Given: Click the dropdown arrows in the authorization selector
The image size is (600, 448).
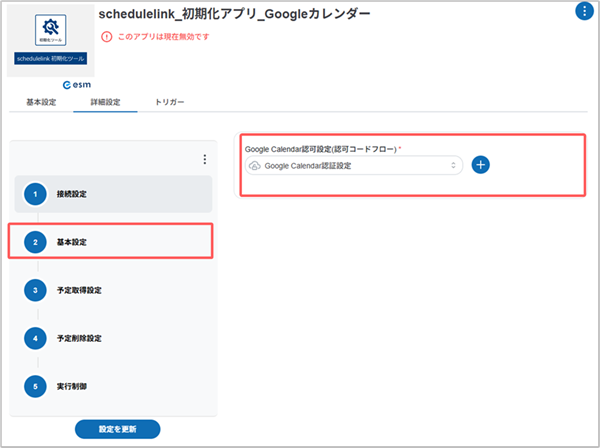Looking at the screenshot, I should coord(453,166).
